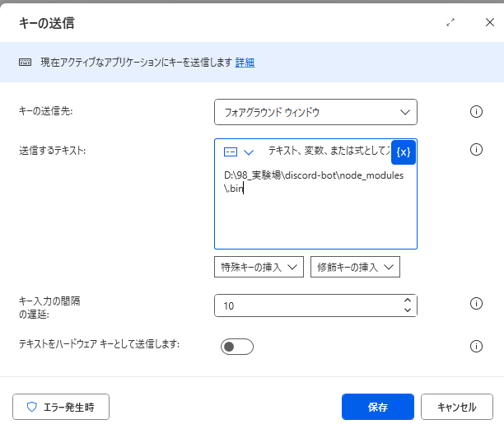The width and height of the screenshot is (504, 429).
Task: Close the キーの送信 dialog
Action: point(489,23)
